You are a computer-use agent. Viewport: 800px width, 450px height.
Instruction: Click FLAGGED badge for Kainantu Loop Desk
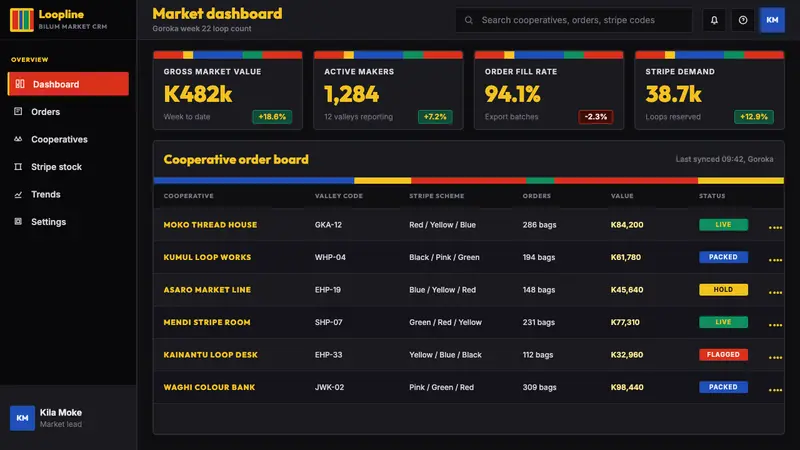tap(723, 355)
